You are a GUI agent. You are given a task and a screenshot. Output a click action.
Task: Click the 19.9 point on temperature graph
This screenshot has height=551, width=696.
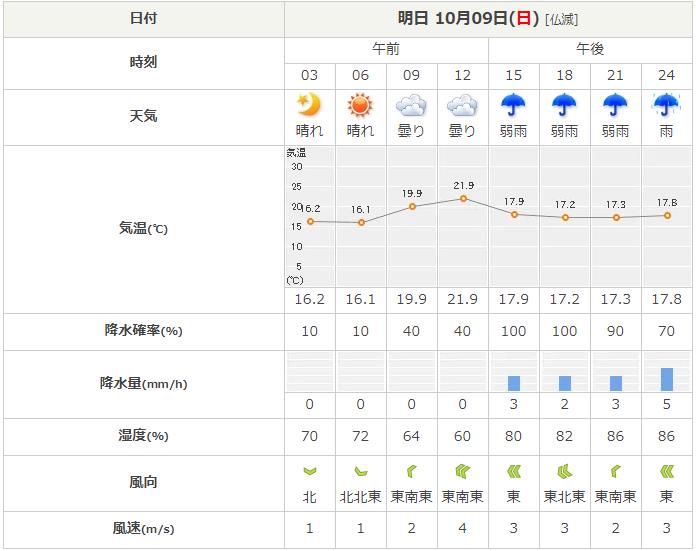[x=412, y=206]
